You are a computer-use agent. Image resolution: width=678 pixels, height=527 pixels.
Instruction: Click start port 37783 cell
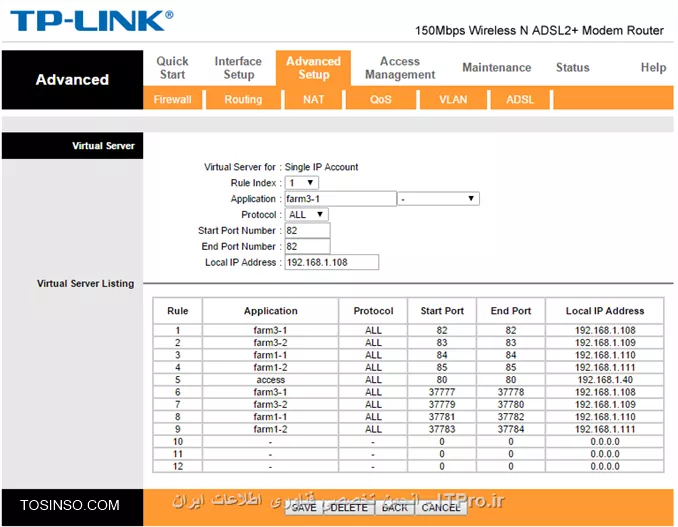pos(442,429)
